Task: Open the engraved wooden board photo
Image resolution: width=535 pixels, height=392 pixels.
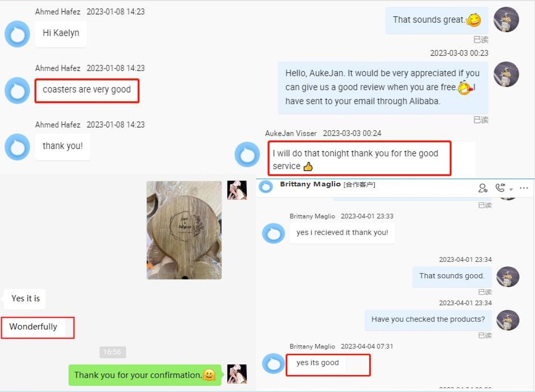Action: 184,230
